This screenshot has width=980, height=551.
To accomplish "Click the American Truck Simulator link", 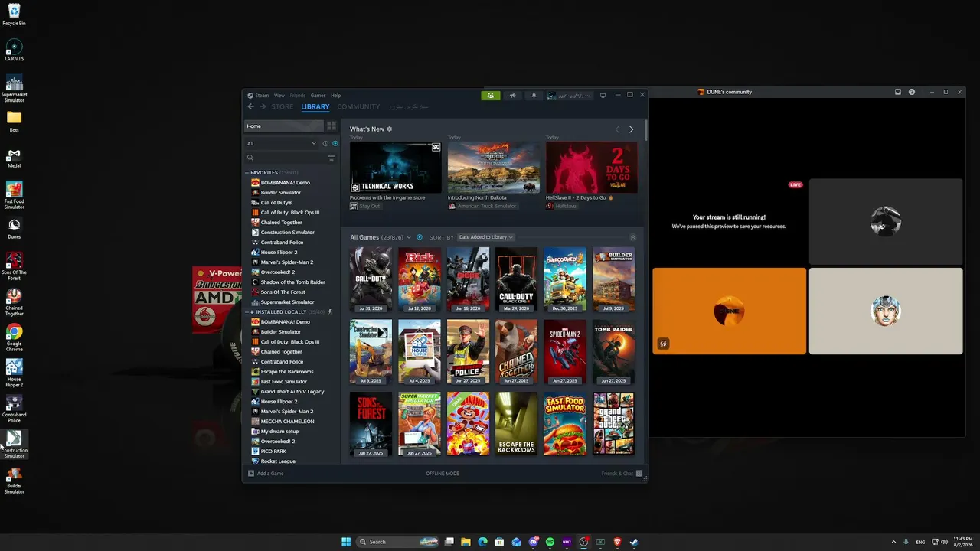I will pos(486,207).
